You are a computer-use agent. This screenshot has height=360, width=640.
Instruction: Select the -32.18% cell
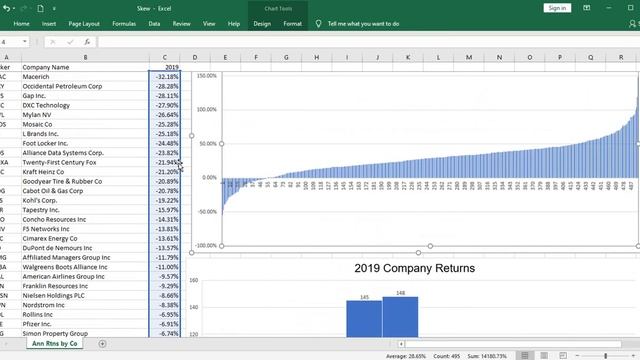tap(164, 77)
